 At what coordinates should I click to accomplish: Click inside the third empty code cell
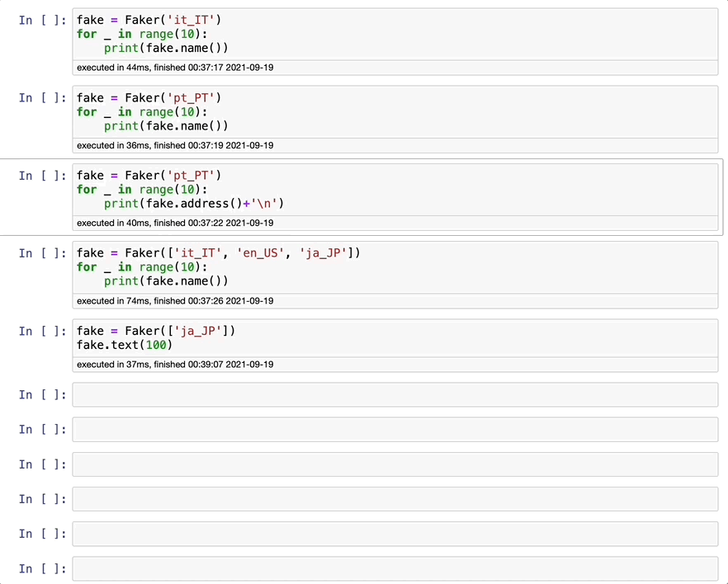click(395, 464)
